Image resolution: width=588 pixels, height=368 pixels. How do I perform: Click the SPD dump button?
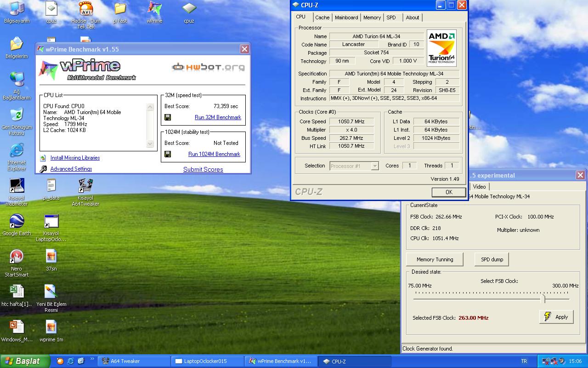tap(492, 259)
